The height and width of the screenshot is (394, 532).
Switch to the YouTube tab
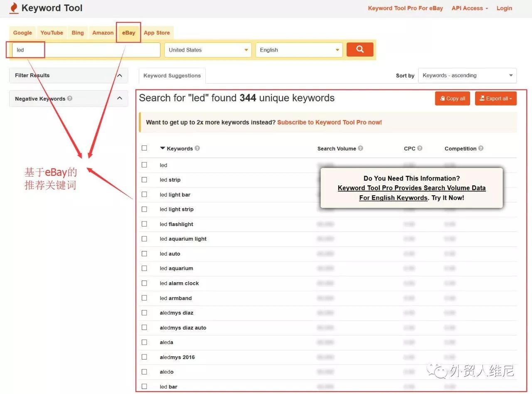[52, 33]
